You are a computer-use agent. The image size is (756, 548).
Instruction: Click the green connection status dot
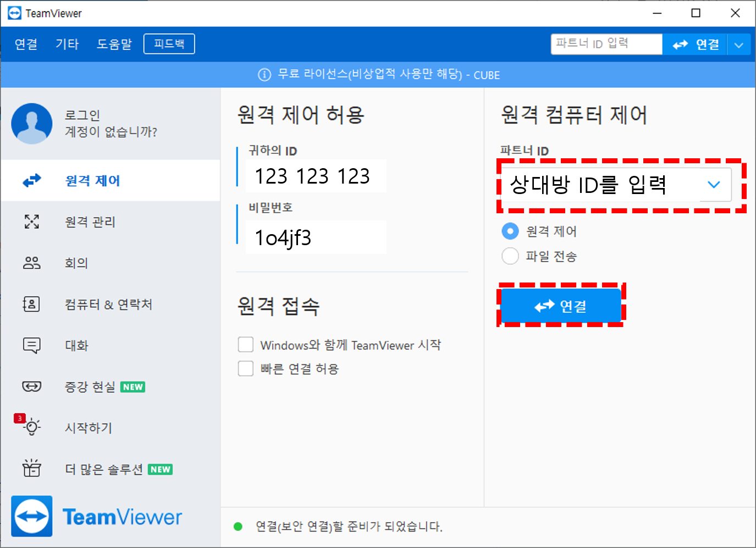click(x=238, y=527)
